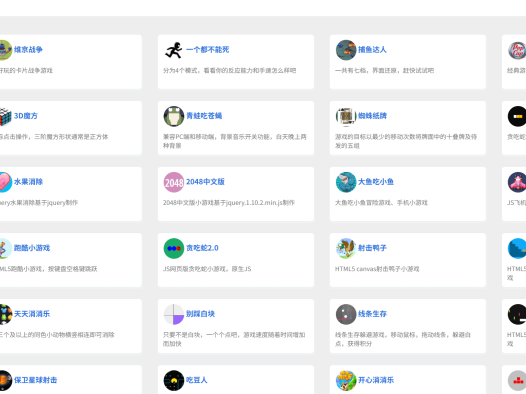Click text "大鱼吃小鱼冒险游戏、手机小游戏"
Viewport: 526px width, 394px height.
381,203
